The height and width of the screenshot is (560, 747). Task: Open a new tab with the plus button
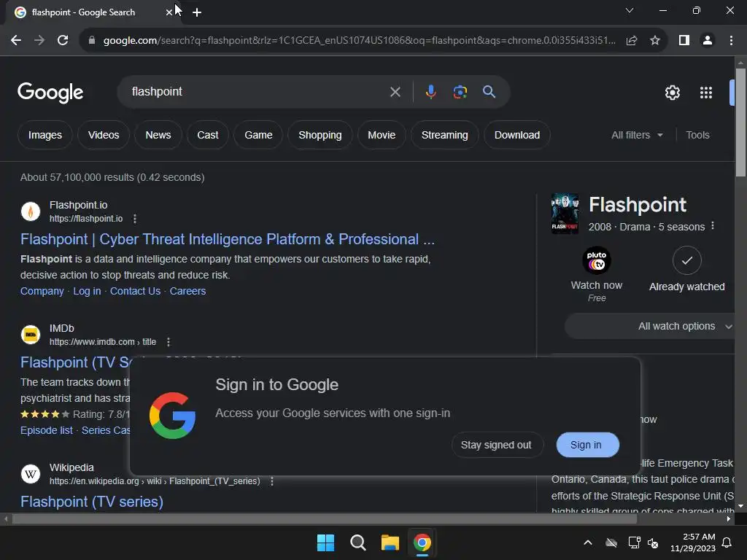[x=197, y=12]
